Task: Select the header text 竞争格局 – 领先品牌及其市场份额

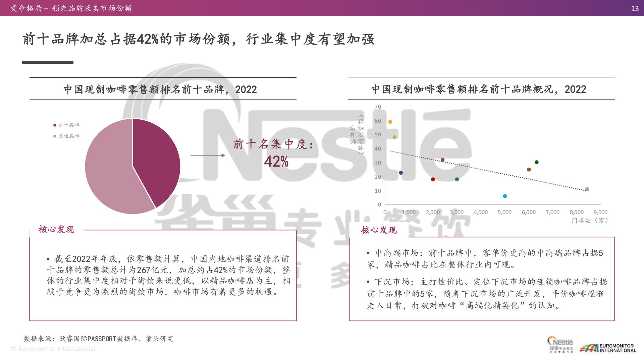Action: (71, 8)
